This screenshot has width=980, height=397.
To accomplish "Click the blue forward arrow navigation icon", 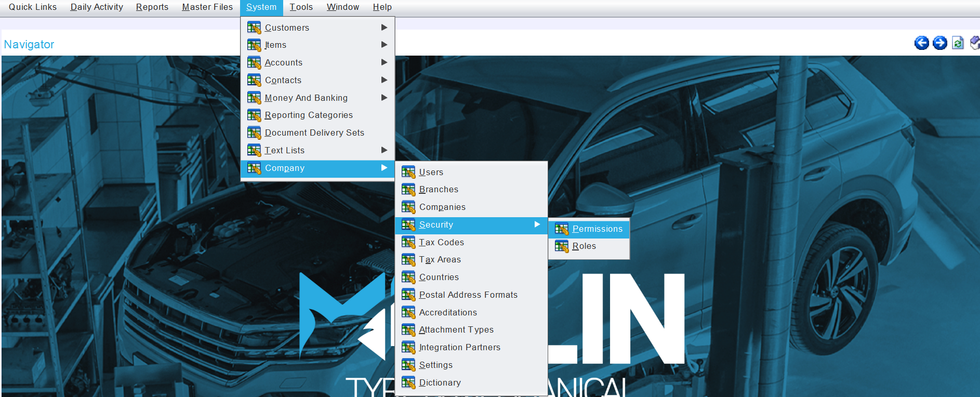I will click(x=940, y=43).
